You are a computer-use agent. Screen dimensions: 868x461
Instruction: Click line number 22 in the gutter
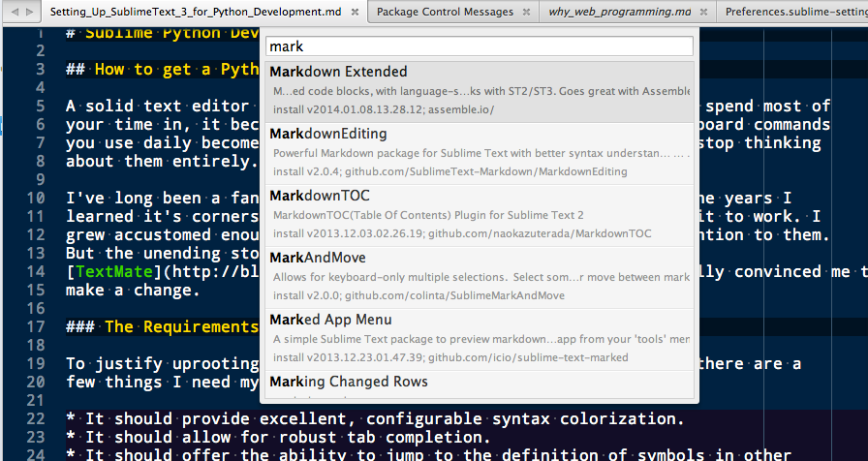click(x=37, y=418)
